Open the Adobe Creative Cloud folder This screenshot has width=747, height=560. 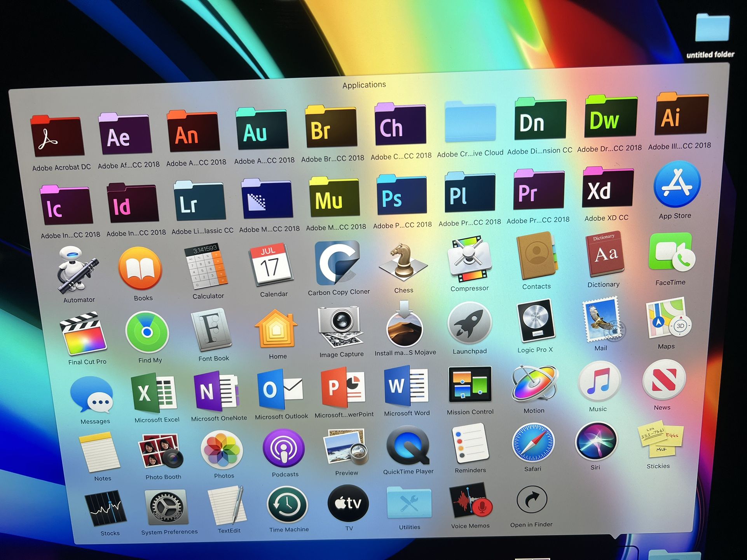point(470,121)
